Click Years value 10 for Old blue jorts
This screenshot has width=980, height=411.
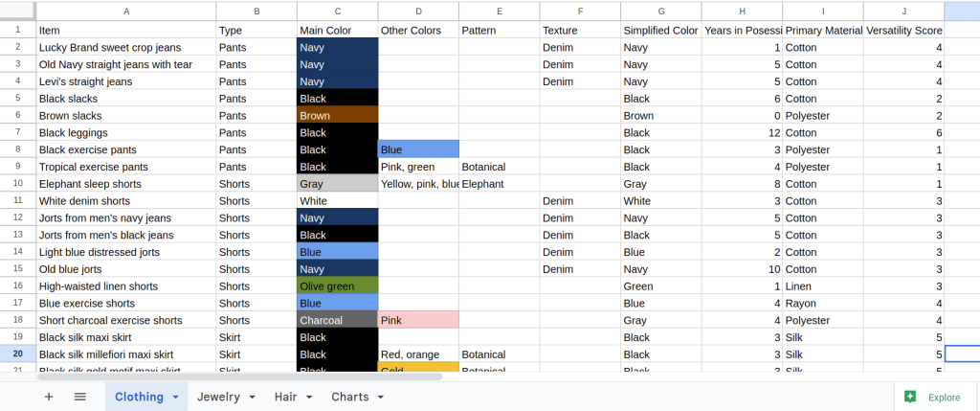pos(742,269)
